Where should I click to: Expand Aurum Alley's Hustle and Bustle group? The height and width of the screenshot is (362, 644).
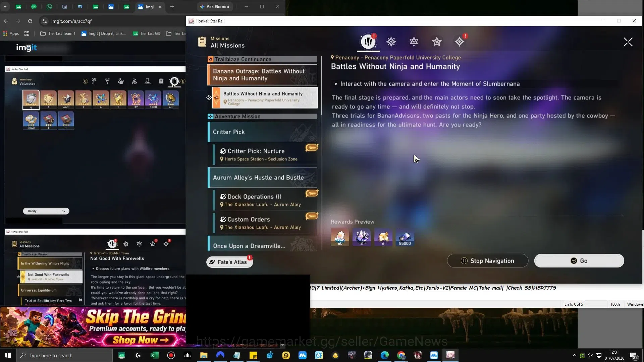tap(262, 178)
